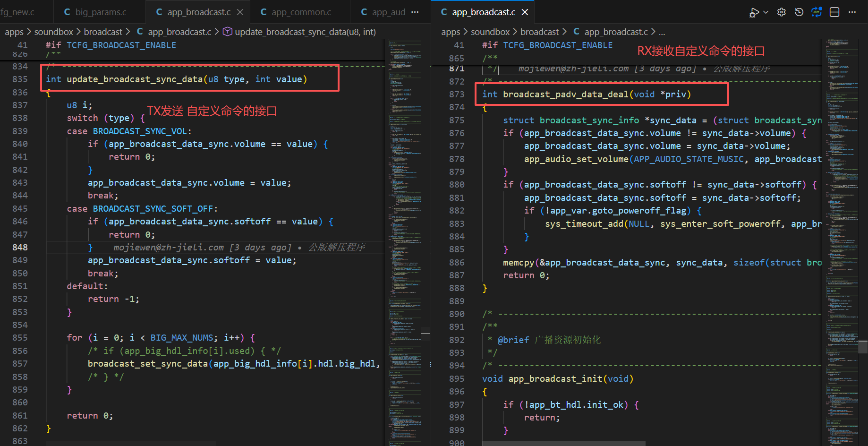Expand the '...' symbol breadcrumb in right editor

click(662, 32)
